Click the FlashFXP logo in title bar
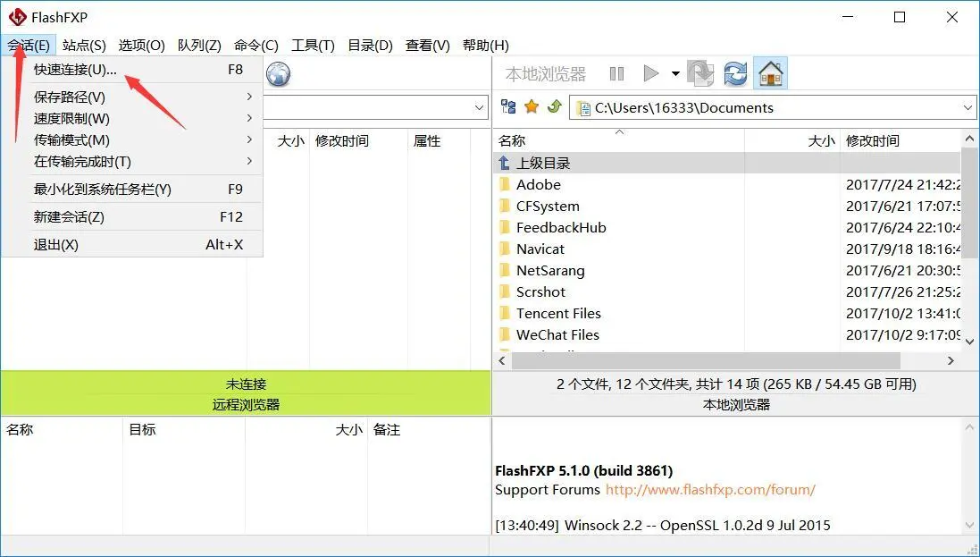Image resolution: width=980 pixels, height=557 pixels. [17, 17]
